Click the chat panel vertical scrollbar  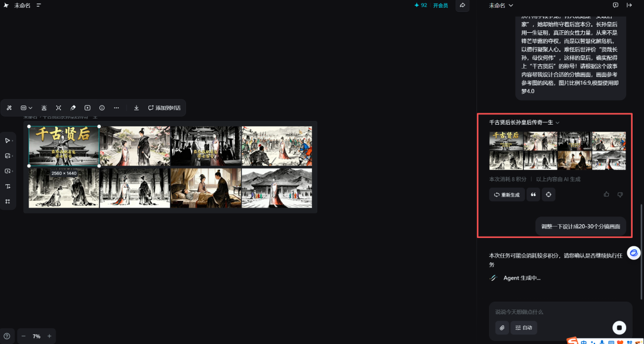coord(640,251)
